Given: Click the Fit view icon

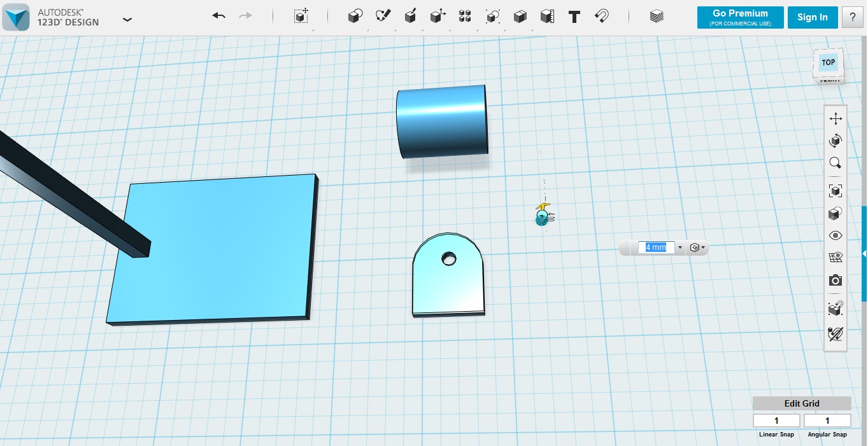Looking at the screenshot, I should (836, 191).
